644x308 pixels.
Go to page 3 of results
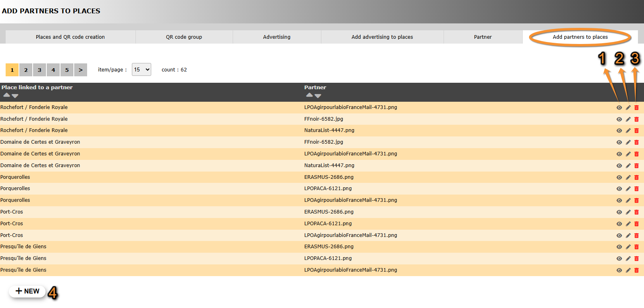(x=40, y=70)
